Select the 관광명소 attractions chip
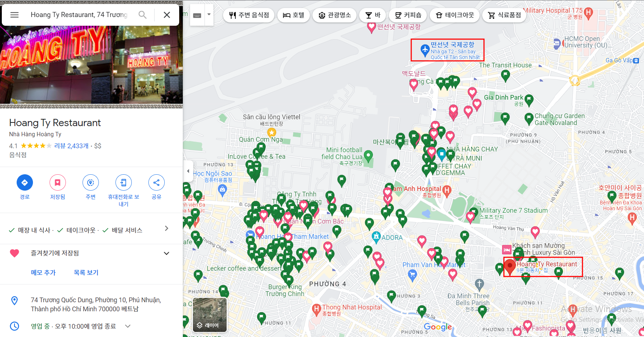Screen dimensions: 644x337 (334, 15)
